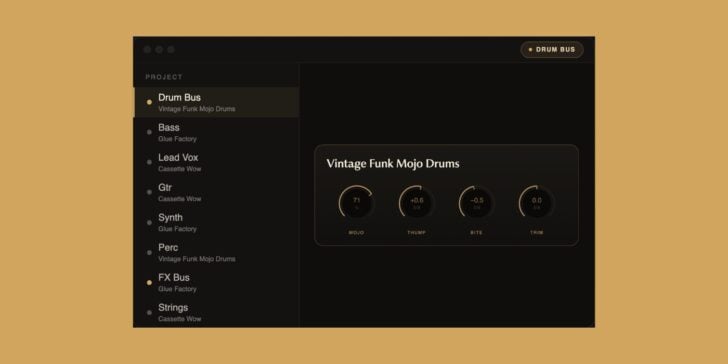Screen dimensions: 728x364
Task: Click the MOJO knob
Action: [x=357, y=203]
